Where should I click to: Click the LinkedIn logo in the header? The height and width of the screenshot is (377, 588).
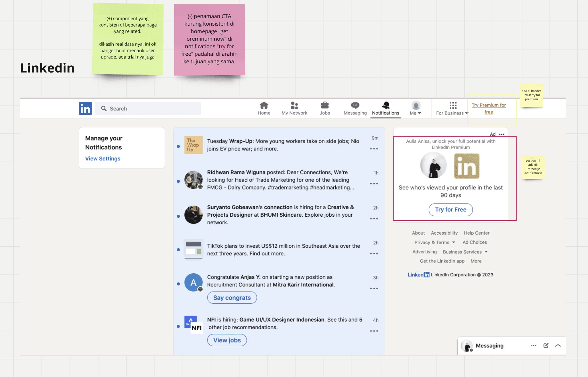tap(85, 108)
